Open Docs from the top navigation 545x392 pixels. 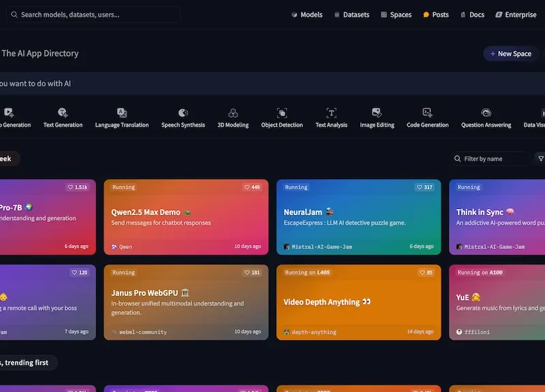(472, 14)
